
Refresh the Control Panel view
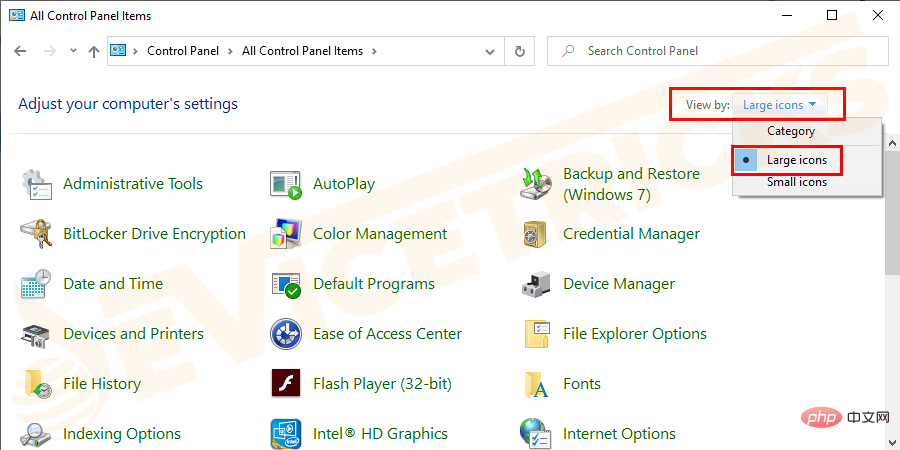pos(519,52)
